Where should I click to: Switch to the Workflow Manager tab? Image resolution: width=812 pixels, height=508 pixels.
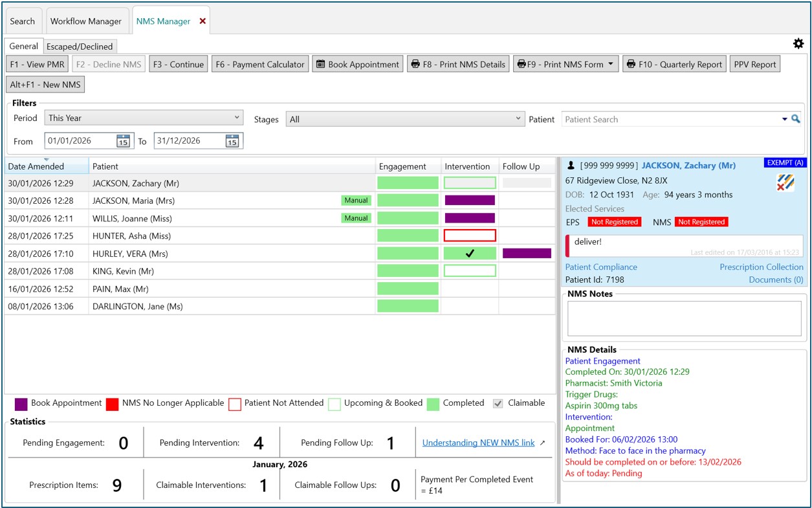click(x=86, y=21)
